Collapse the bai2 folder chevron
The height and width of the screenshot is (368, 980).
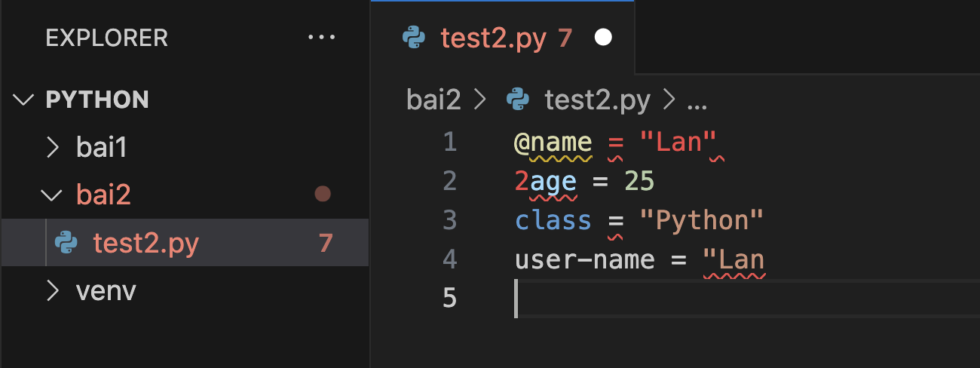[52, 195]
